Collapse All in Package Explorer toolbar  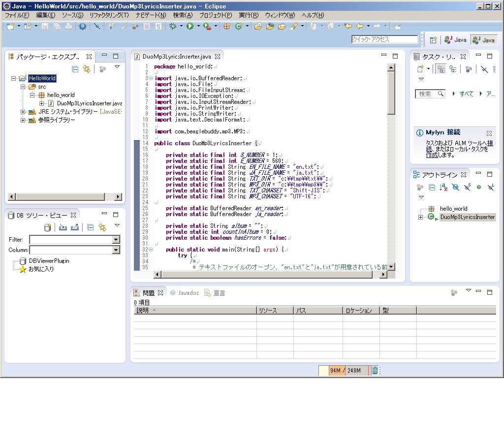pyautogui.click(x=75, y=69)
